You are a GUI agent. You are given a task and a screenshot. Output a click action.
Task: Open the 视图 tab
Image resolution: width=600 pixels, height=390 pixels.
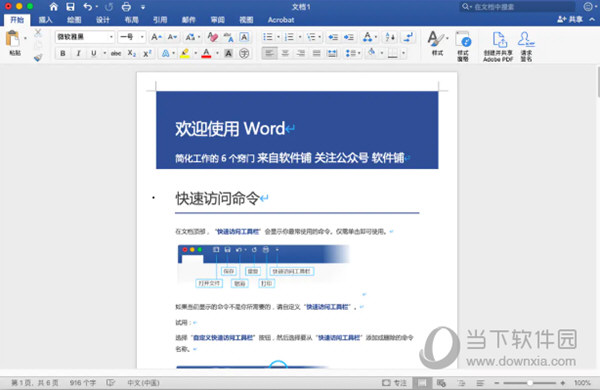pos(246,20)
